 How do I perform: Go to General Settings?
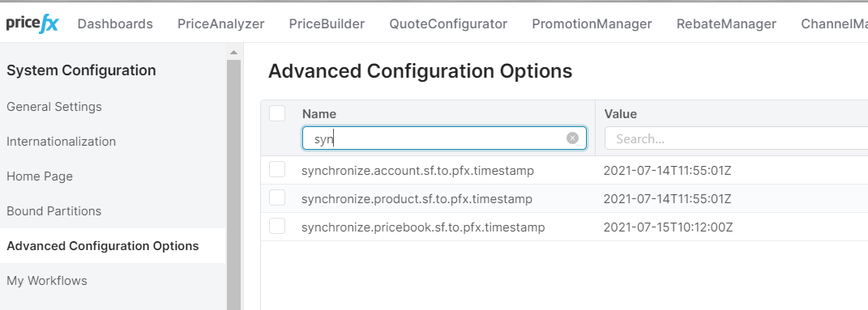(54, 107)
